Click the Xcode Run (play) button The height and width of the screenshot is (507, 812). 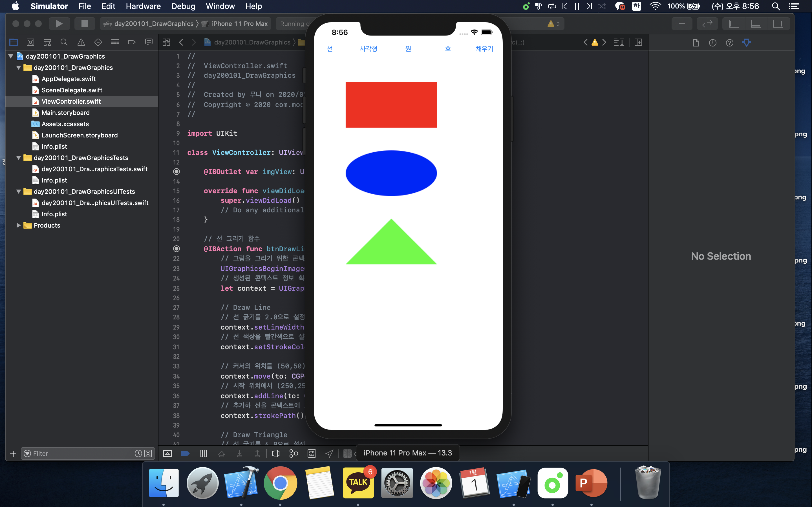(x=59, y=24)
